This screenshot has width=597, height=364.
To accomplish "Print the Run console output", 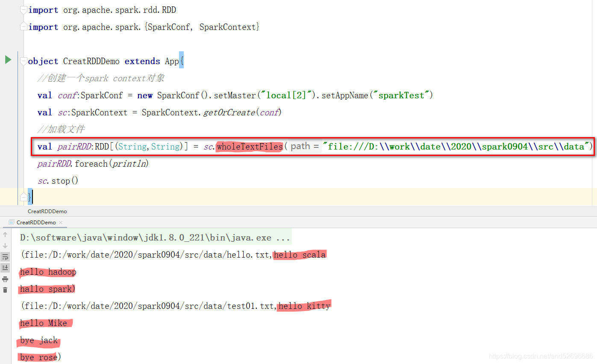I will (x=5, y=279).
